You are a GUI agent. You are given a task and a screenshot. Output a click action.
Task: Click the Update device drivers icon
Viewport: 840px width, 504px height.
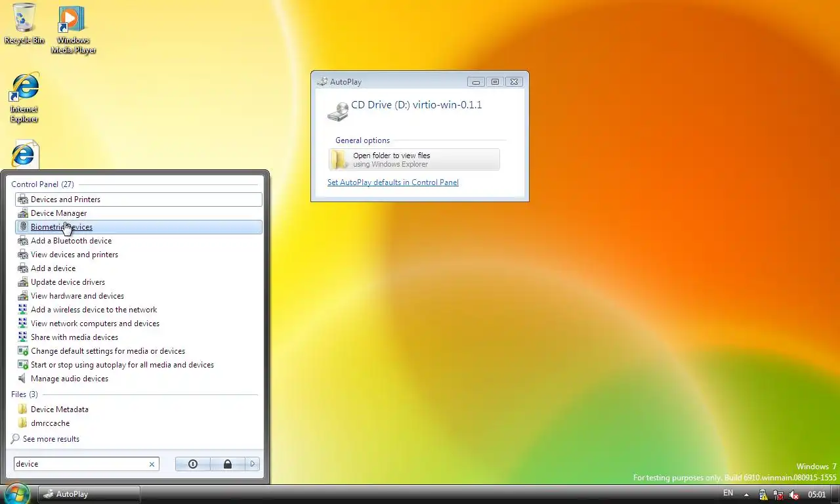click(x=23, y=282)
